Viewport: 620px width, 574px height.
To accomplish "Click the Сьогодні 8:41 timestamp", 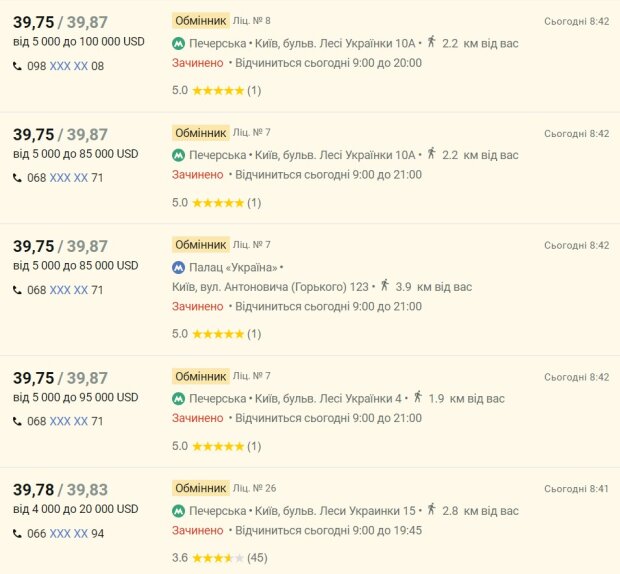I will [x=576, y=489].
